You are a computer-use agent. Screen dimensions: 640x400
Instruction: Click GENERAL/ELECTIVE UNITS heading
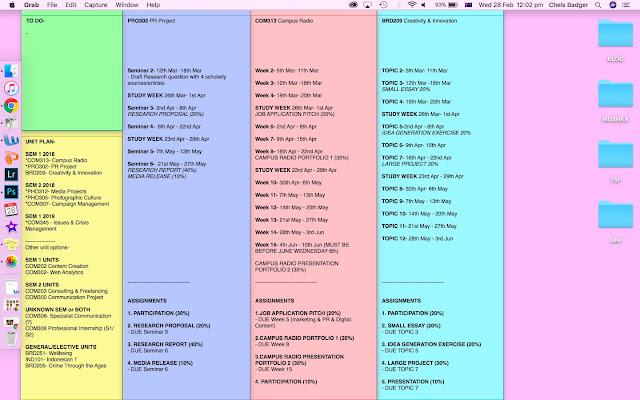click(61, 347)
